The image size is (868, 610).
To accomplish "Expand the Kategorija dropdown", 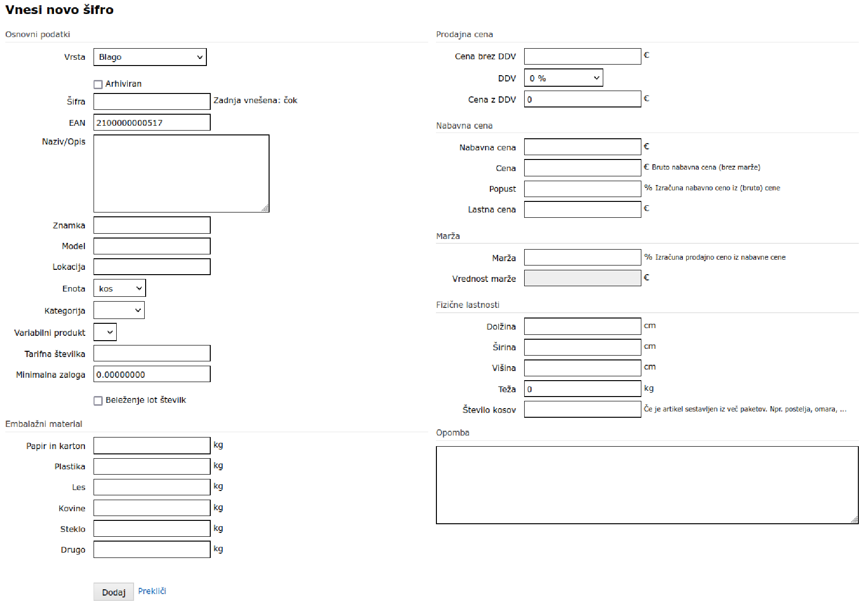I will [119, 311].
